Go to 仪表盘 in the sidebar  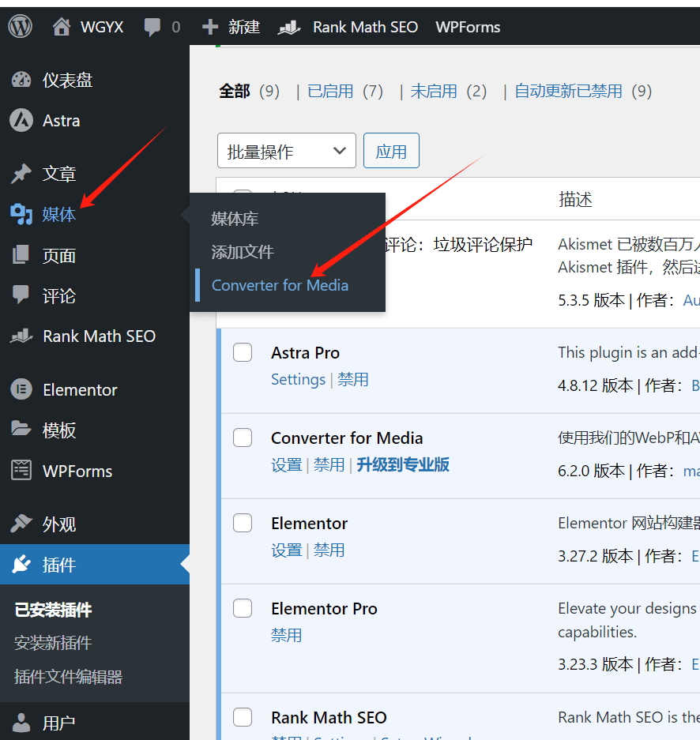point(67,81)
